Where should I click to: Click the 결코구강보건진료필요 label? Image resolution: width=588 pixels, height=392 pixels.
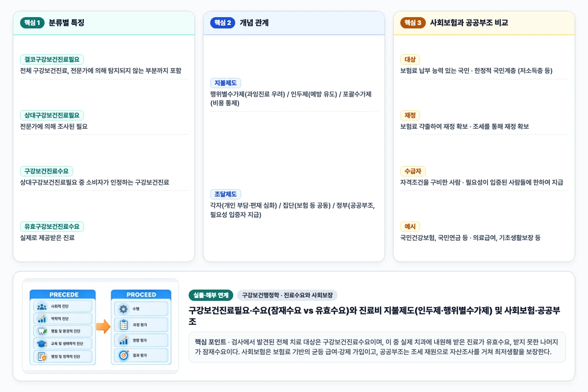[52, 59]
